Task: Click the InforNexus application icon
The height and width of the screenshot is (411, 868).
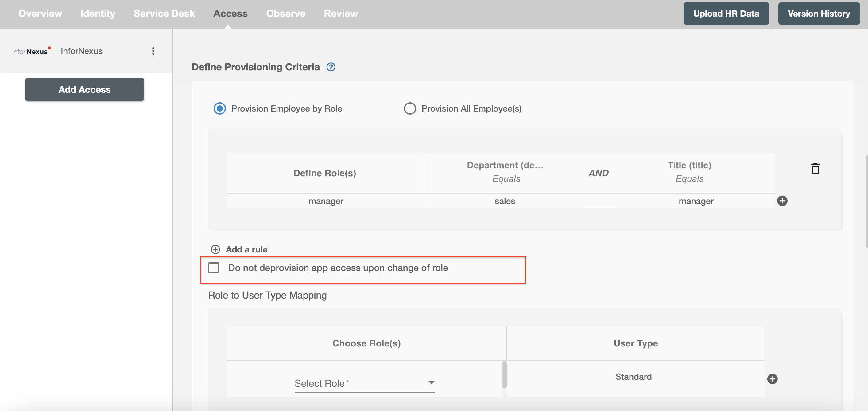Action: click(31, 51)
